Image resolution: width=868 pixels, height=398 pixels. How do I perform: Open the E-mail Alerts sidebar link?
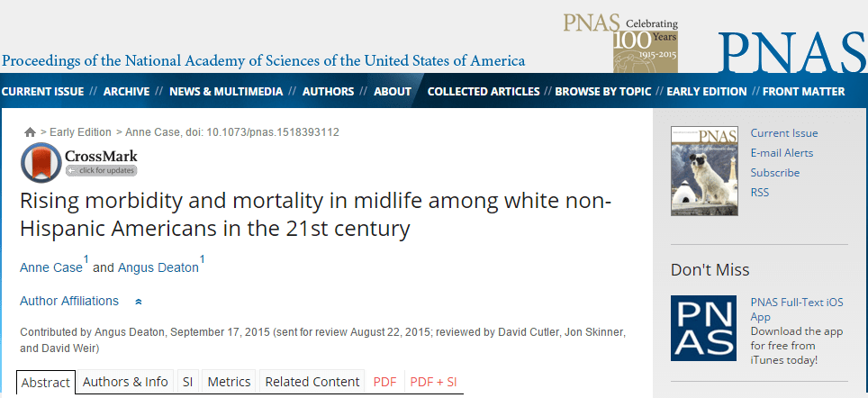(782, 153)
